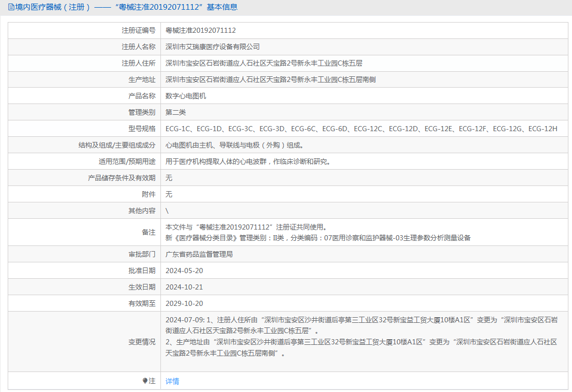Click the header title 境内医疗器械（注册）
Image resolution: width=572 pixels, height=392 pixels.
coord(53,7)
